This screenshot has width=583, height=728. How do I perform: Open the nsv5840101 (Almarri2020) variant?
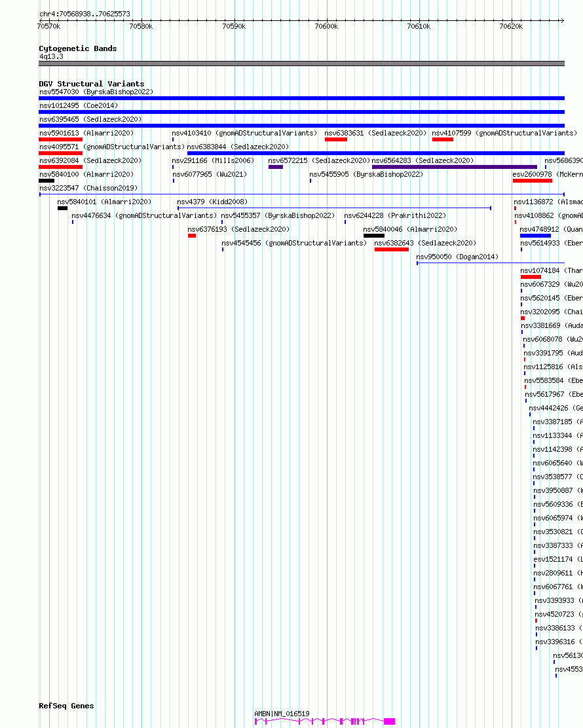(x=104, y=202)
